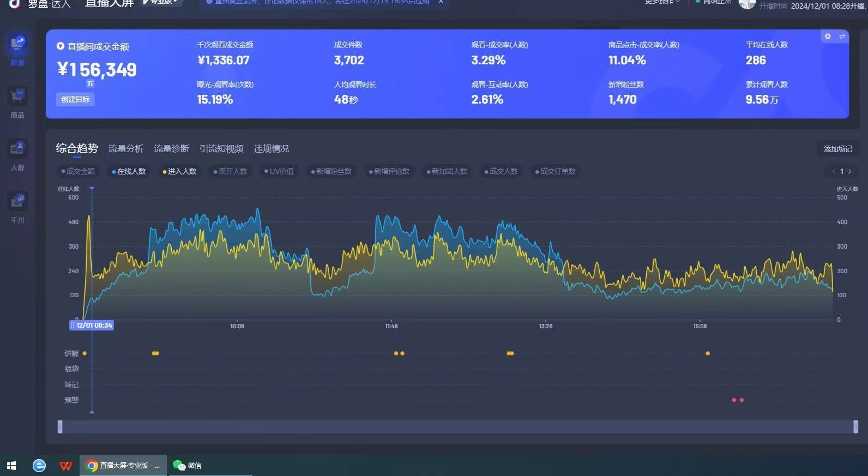
Task: Click the 添加场记 button
Action: click(837, 149)
